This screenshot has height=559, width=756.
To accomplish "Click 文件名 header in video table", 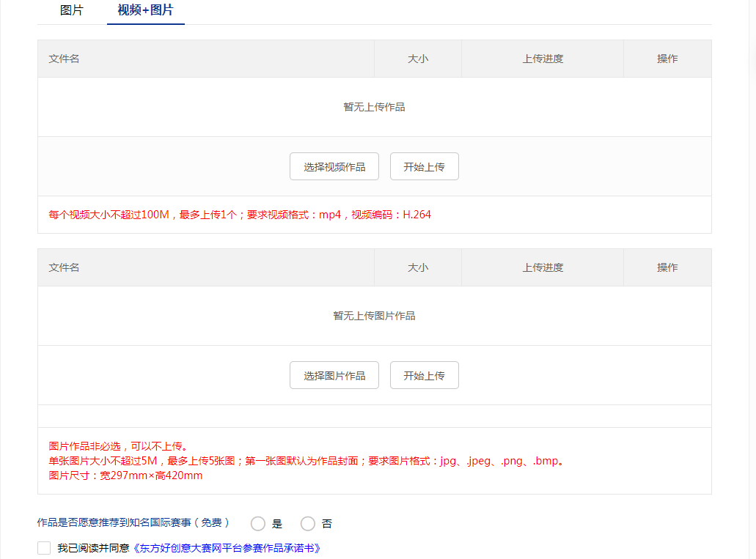I will point(65,59).
